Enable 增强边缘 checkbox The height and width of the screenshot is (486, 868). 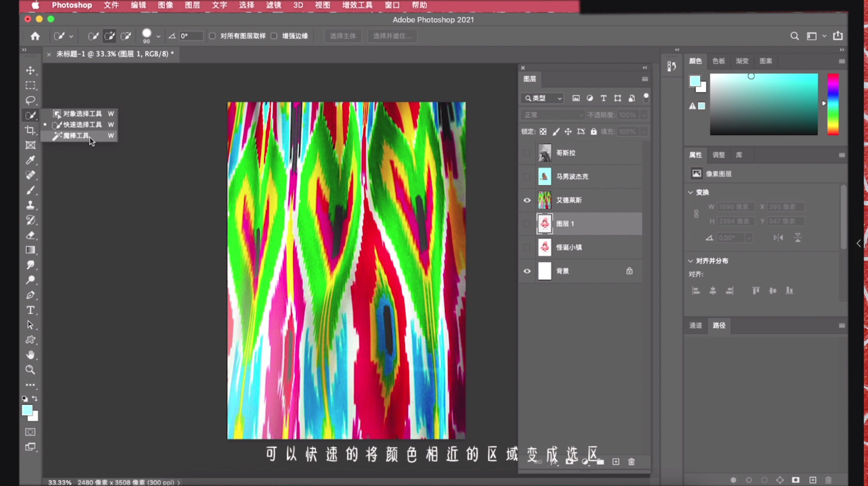[x=274, y=36]
